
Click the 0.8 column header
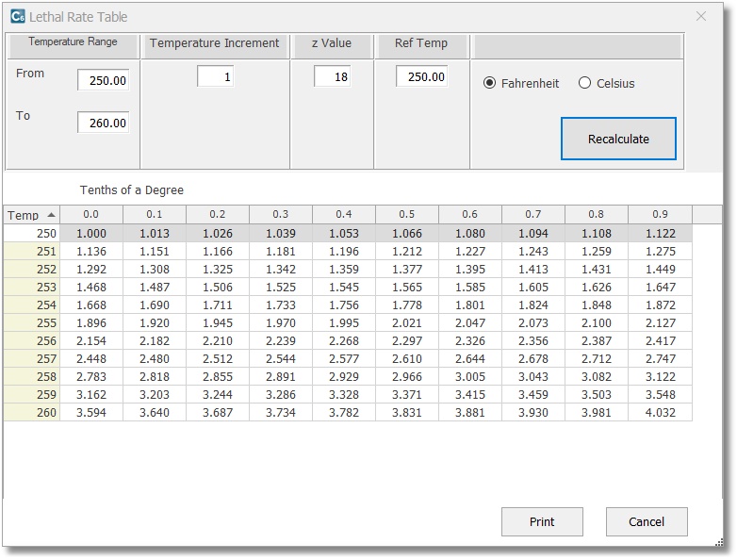point(597,214)
